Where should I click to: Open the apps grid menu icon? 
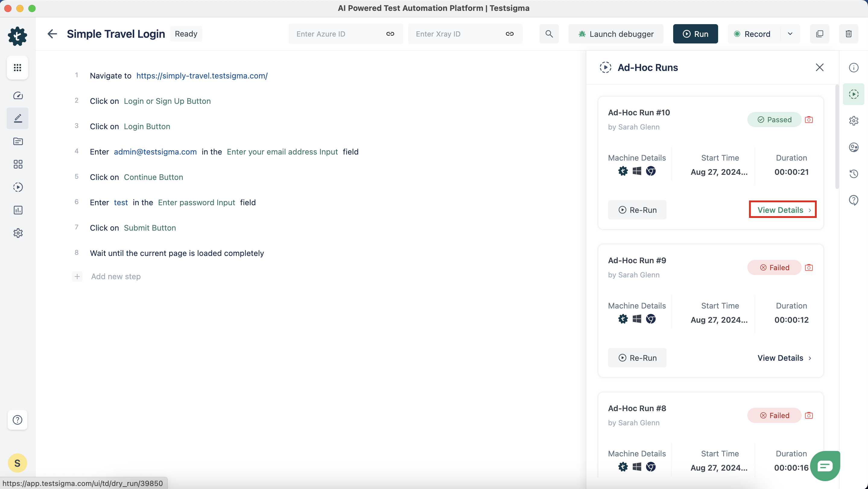pos(17,67)
